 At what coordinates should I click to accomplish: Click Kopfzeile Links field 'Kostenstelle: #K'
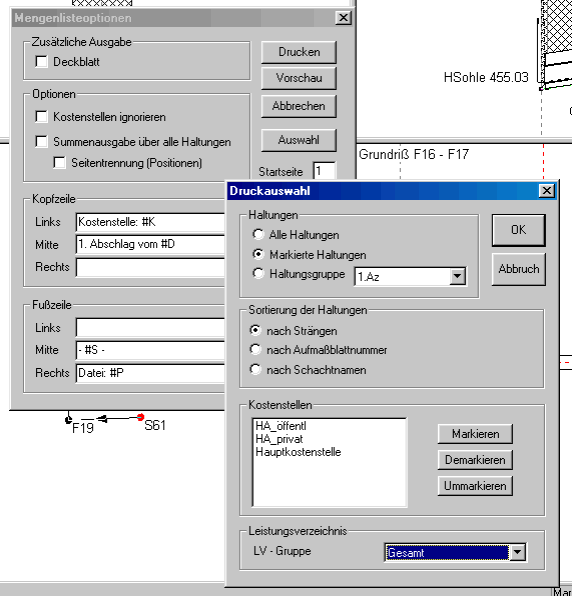click(151, 222)
